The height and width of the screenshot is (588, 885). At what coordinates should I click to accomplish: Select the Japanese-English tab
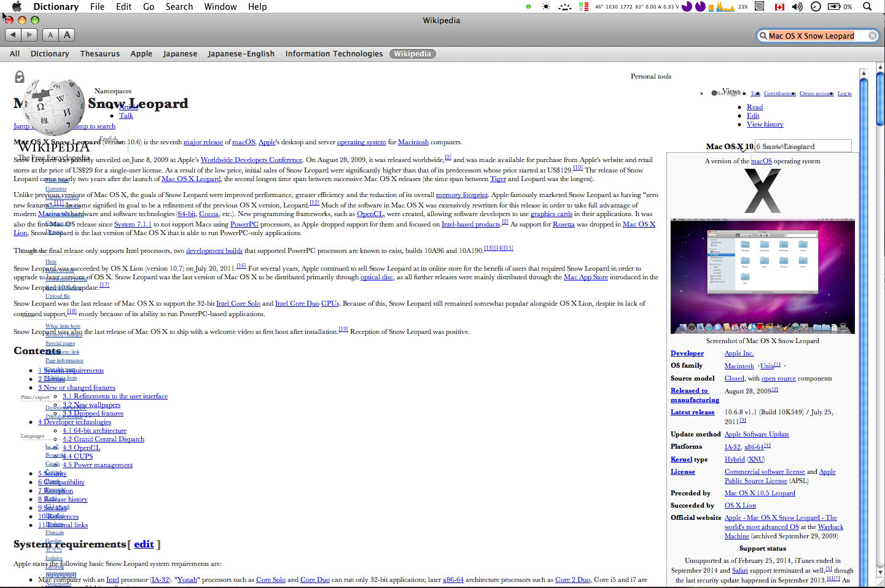point(241,54)
